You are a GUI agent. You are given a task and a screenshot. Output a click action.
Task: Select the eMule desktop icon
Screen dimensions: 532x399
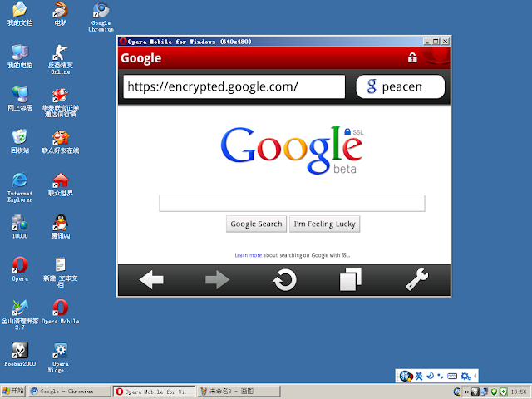[x=61, y=14]
